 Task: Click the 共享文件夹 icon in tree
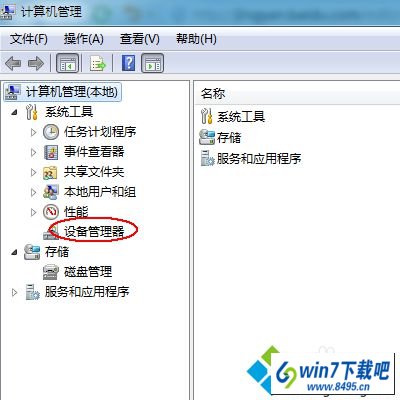[x=51, y=172]
